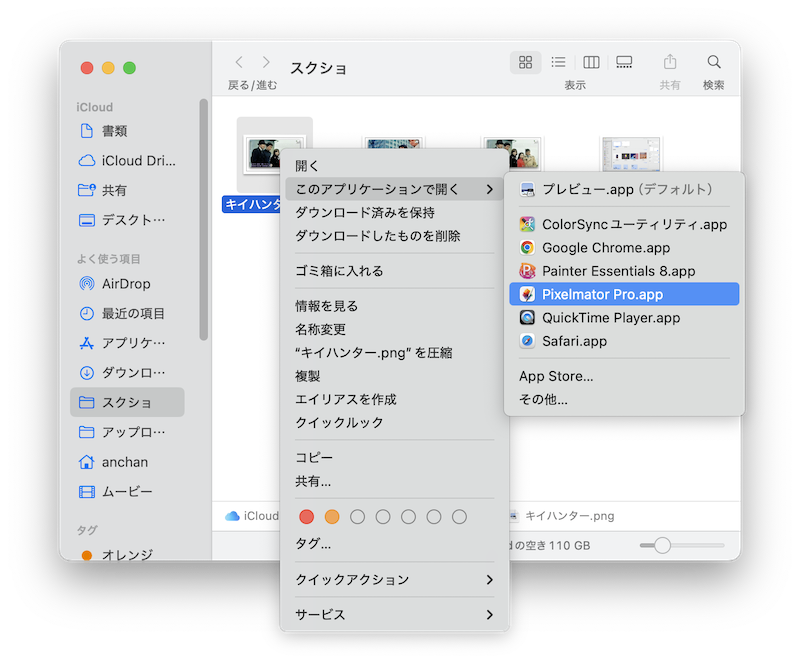Click the Google Chrome app icon

click(527, 248)
